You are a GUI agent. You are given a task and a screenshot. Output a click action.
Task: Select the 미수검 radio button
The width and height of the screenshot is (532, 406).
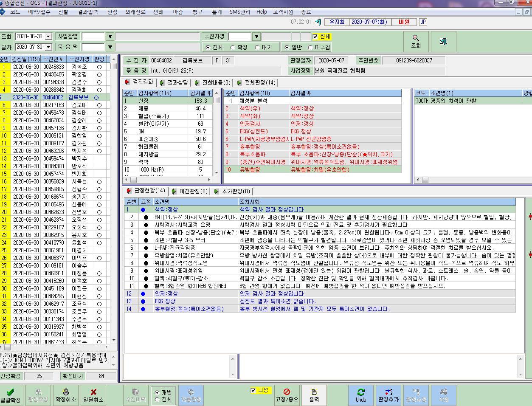(x=310, y=48)
